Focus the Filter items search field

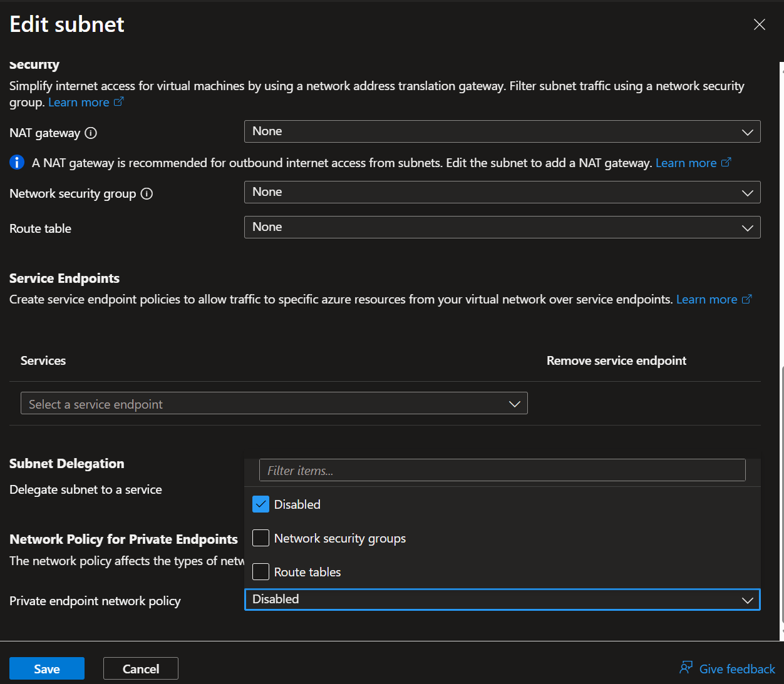tap(502, 470)
